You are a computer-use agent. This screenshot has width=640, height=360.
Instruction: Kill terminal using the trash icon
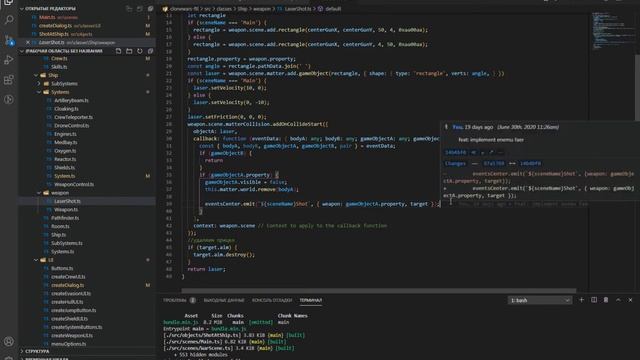(606, 300)
